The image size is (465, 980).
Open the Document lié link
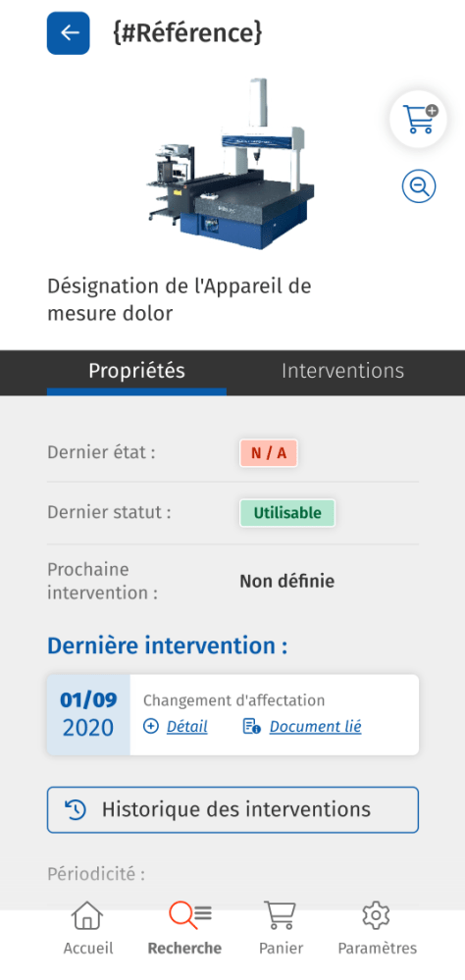(315, 727)
